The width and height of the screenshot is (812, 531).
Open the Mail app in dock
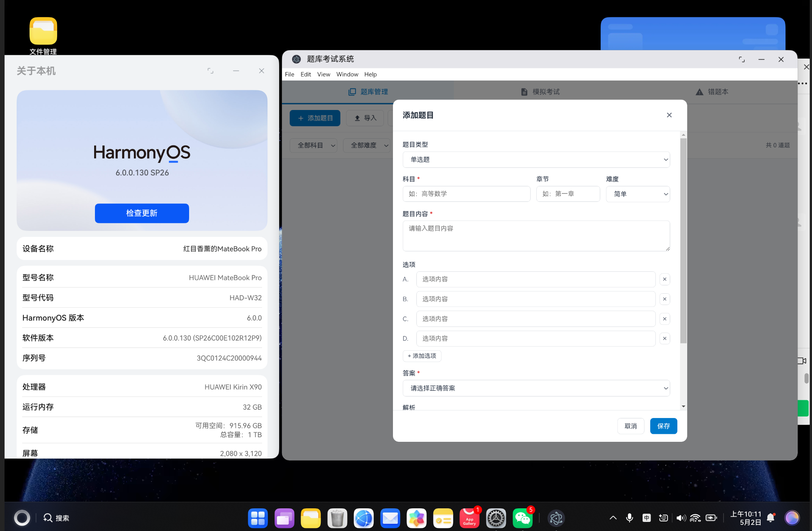[x=390, y=518]
